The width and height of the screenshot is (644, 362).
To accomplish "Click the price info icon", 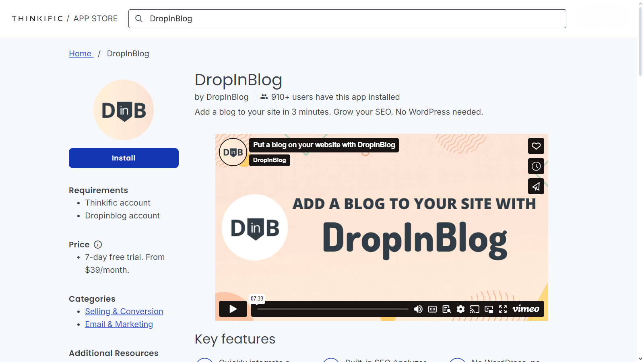I will pyautogui.click(x=98, y=245).
